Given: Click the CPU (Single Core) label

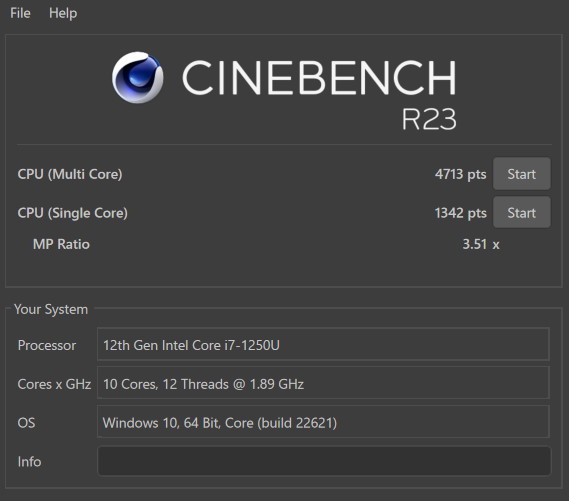Looking at the screenshot, I should pos(73,213).
